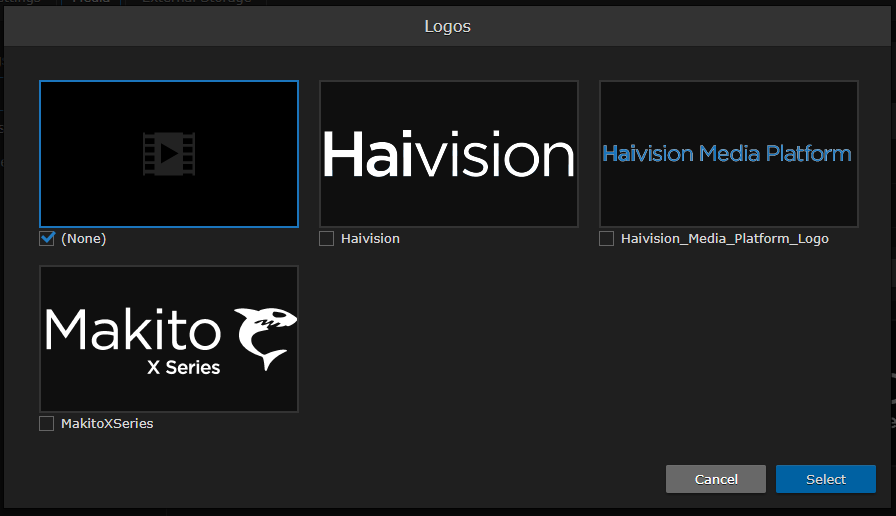The height and width of the screenshot is (516, 896).
Task: Click the white Haivision wordmark image
Action: (x=448, y=156)
